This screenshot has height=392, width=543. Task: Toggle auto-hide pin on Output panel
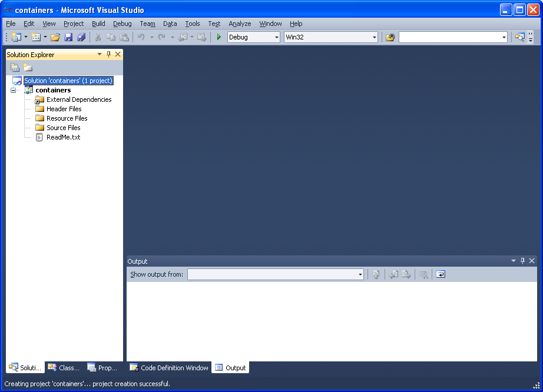click(522, 261)
